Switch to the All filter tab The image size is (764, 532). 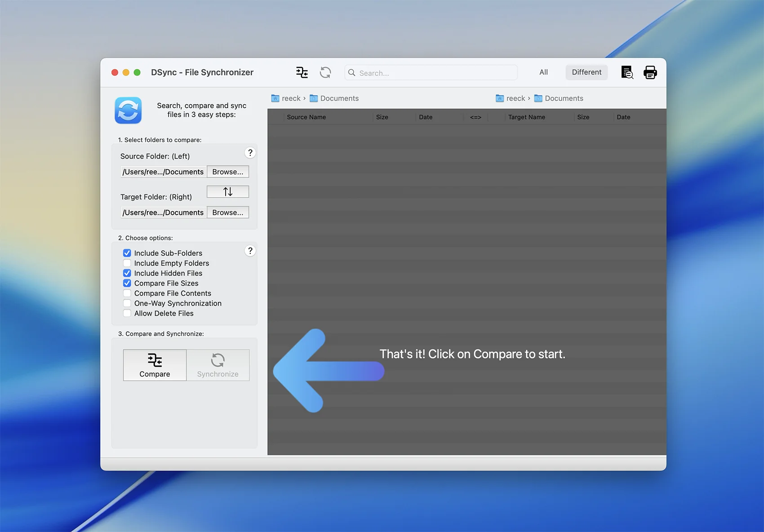543,72
